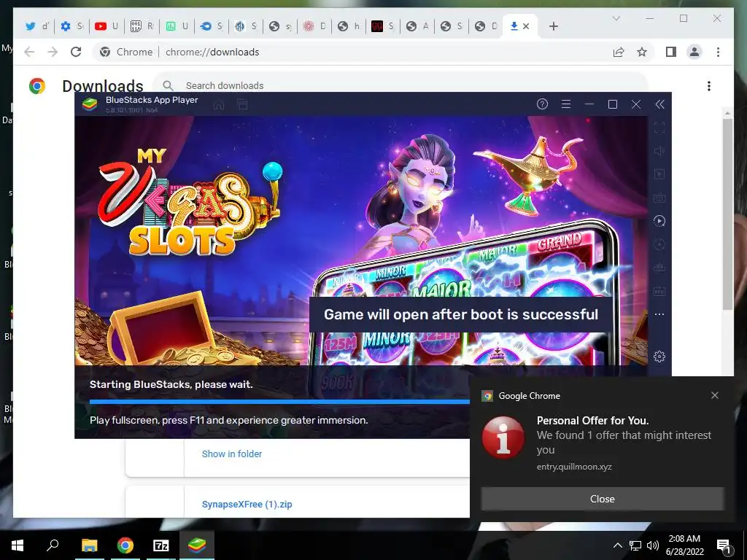The height and width of the screenshot is (560, 747).
Task: Open 7-Zip from the taskbar
Action: [x=161, y=545]
